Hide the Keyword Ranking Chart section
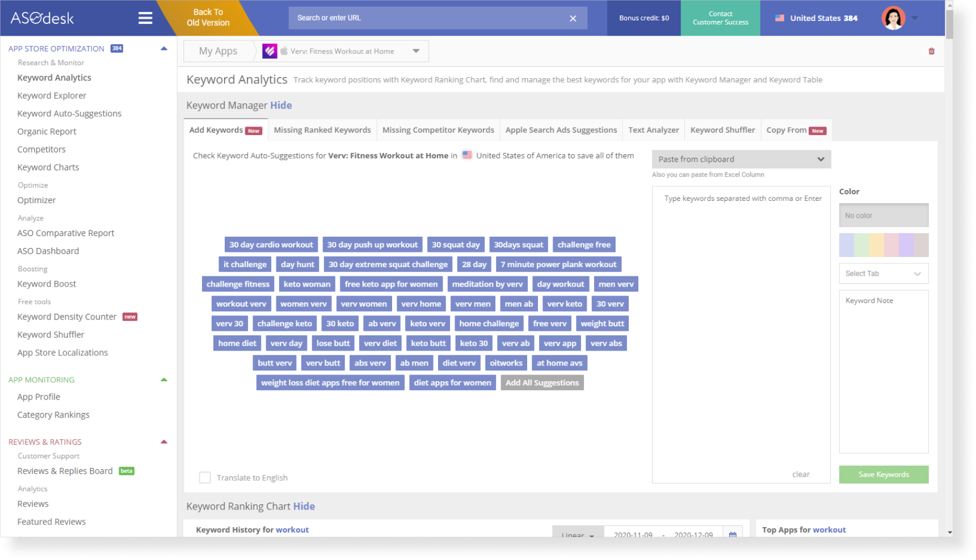Screen dimensions: 976x560 point(304,507)
